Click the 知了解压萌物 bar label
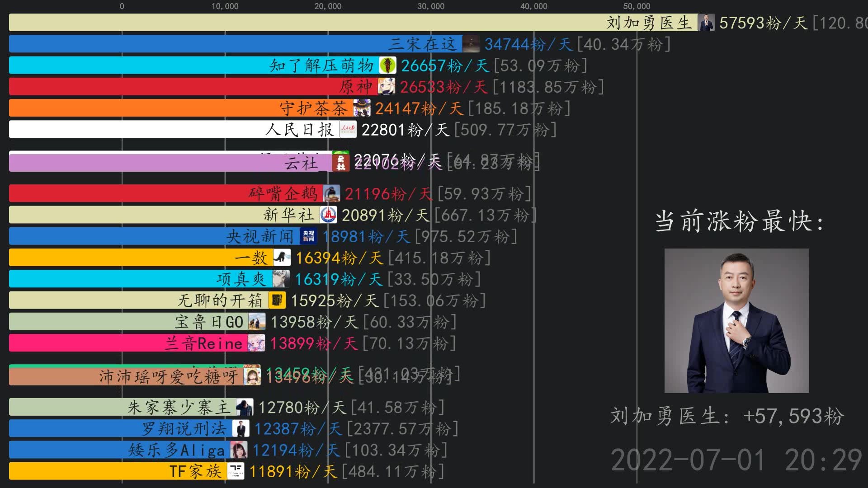868x488 pixels. (322, 66)
